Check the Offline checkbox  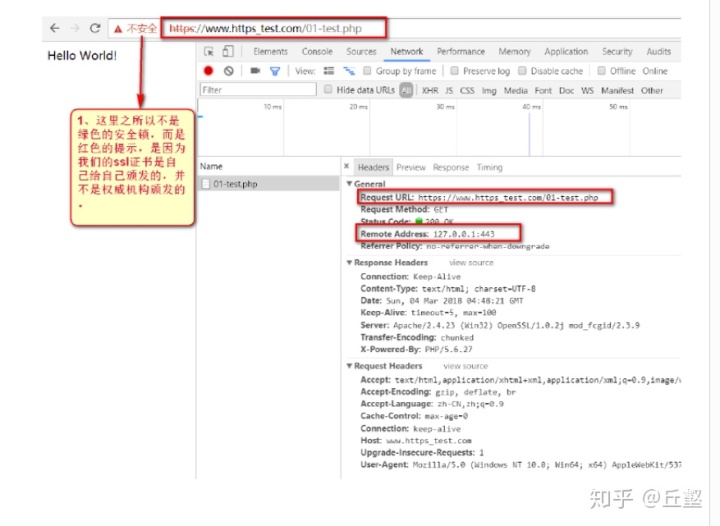pyautogui.click(x=602, y=71)
